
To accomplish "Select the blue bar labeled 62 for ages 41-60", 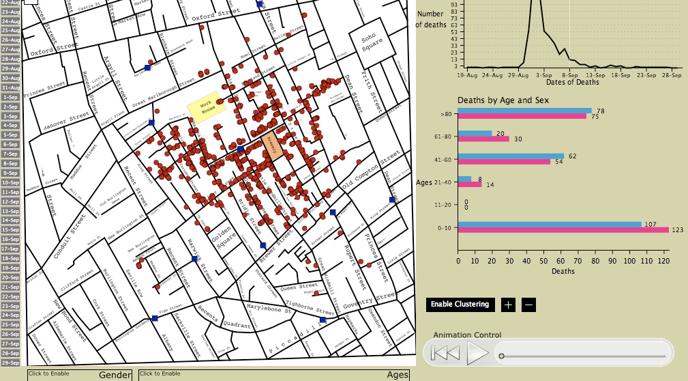I will 511,156.
